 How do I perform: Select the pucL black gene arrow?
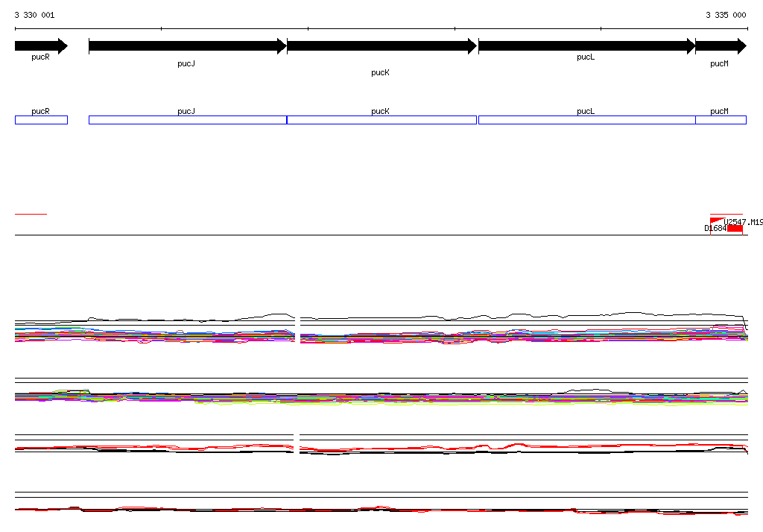587,46
